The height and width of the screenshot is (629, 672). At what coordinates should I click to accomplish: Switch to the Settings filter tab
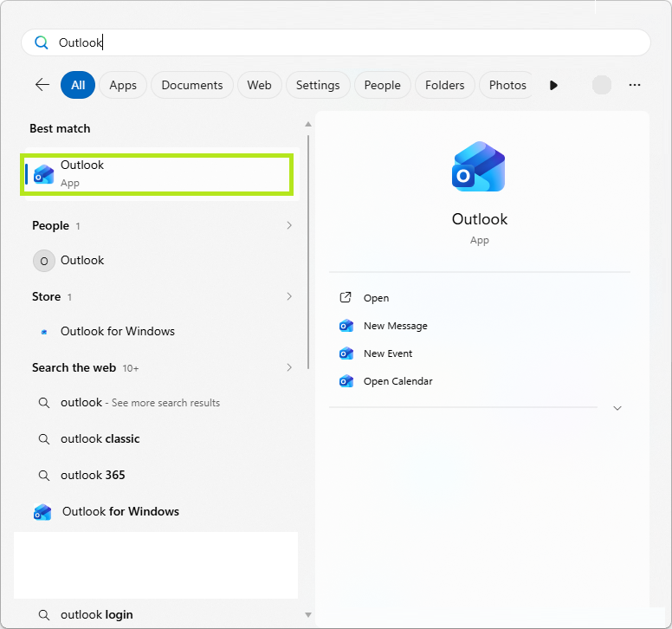point(318,85)
